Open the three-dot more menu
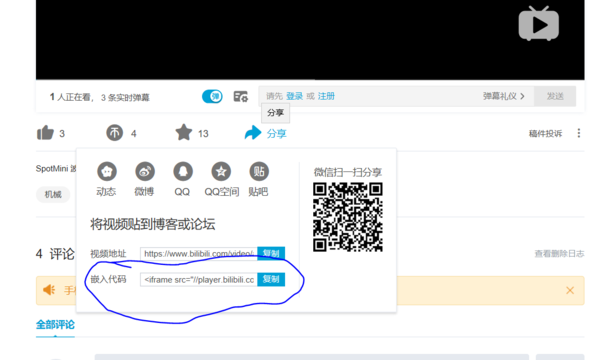Image resolution: width=600 pixels, height=360 pixels. click(579, 133)
